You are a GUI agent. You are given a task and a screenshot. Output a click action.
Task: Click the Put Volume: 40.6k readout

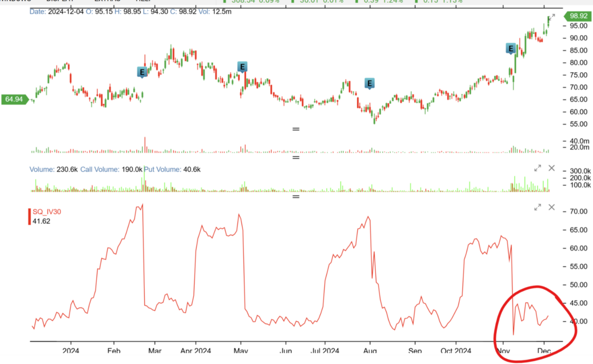[173, 170]
